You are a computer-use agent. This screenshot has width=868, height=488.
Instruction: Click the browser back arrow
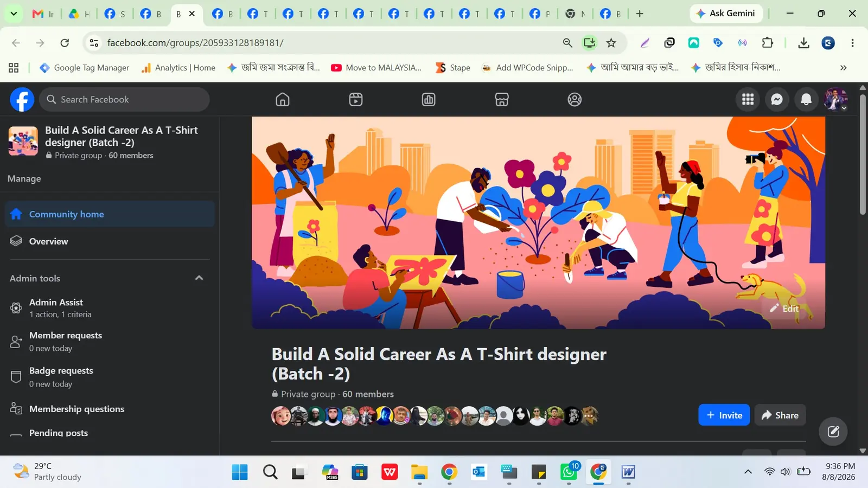[16, 43]
